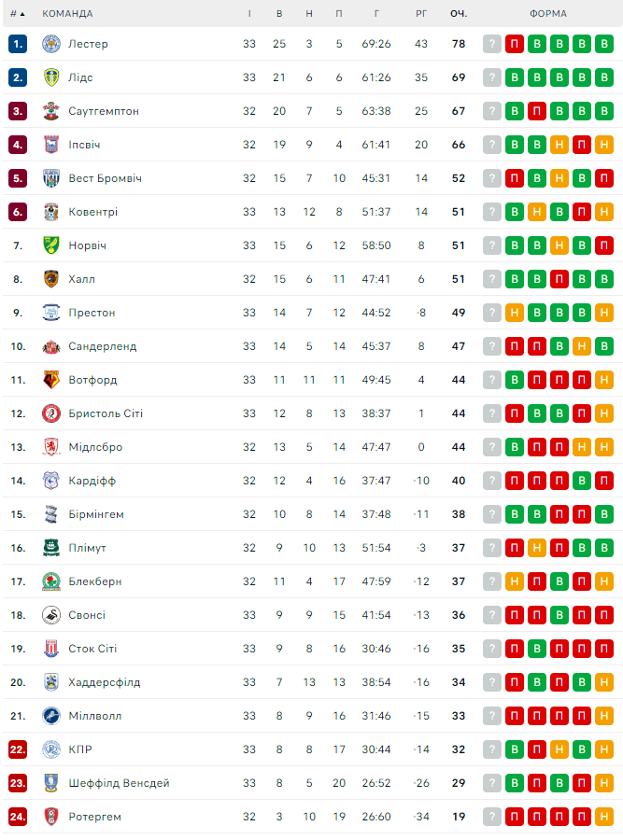Click position badge 24 for Ротергем
This screenshot has width=623, height=840.
pos(18,817)
